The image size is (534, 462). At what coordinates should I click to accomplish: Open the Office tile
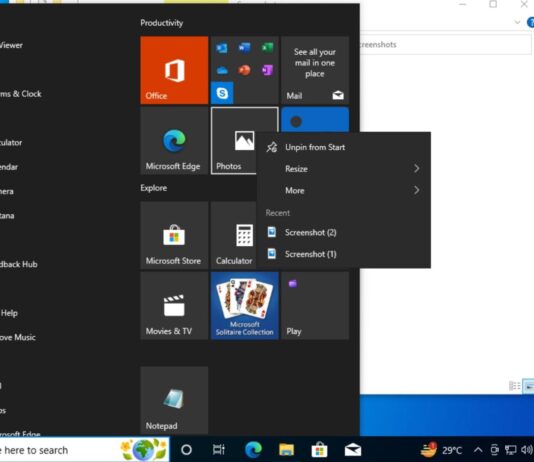(x=174, y=70)
